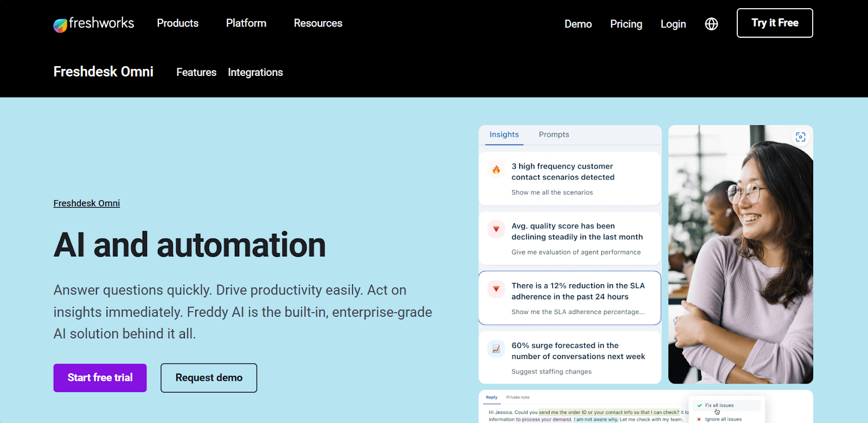Viewport: 868px width, 423px height.
Task: Open the Platform menu
Action: click(x=246, y=23)
